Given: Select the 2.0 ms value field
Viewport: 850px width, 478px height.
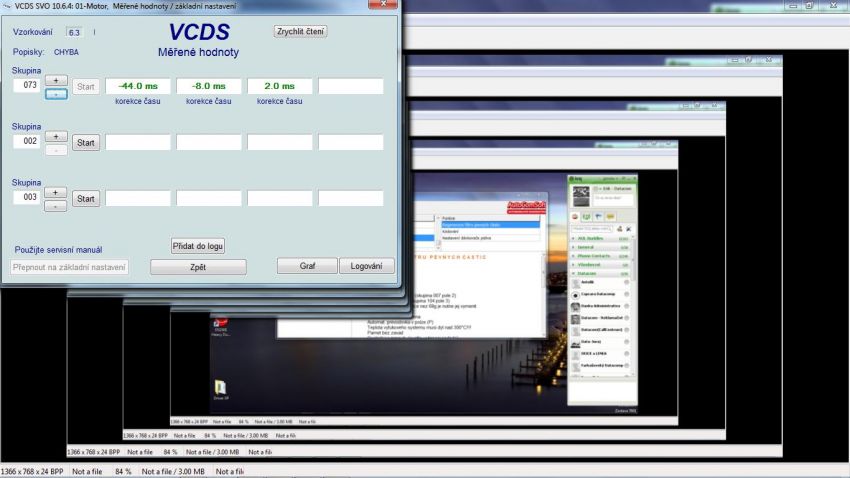Looking at the screenshot, I should click(280, 86).
